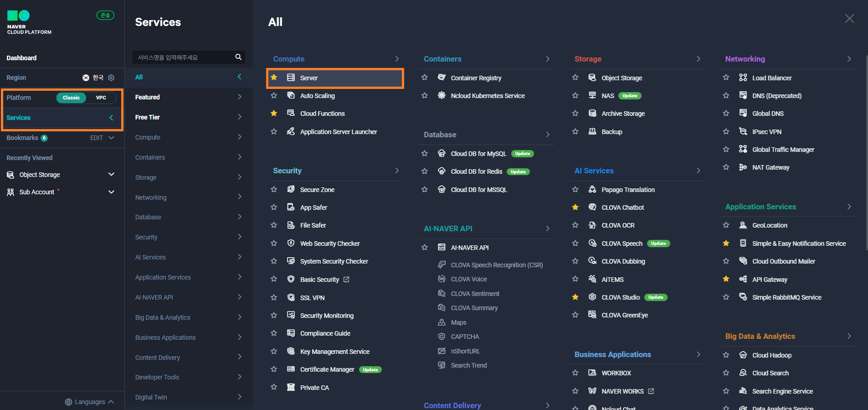Click the Private CA icon

click(291, 387)
